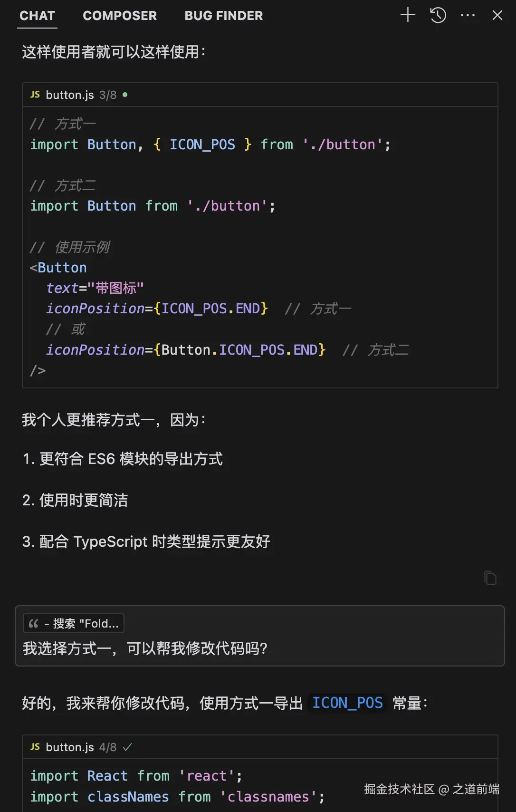Open button.js 3/8 code block header
This screenshot has width=516, height=812.
tap(70, 95)
